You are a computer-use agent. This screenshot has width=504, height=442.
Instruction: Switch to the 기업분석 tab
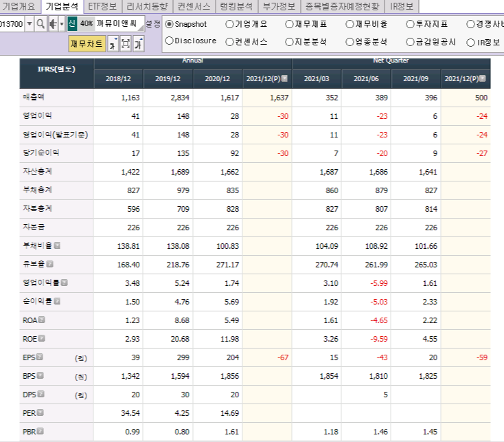coord(62,6)
